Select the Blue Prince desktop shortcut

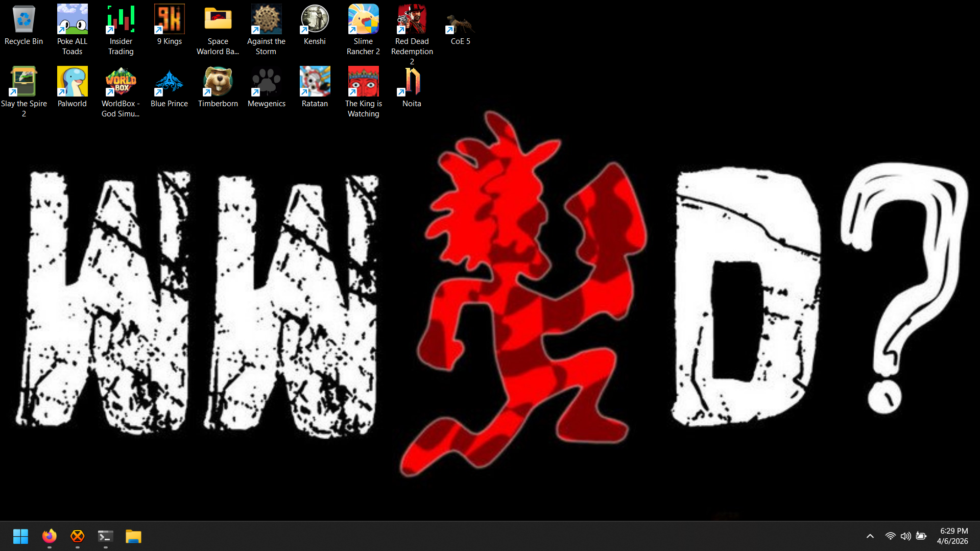169,87
